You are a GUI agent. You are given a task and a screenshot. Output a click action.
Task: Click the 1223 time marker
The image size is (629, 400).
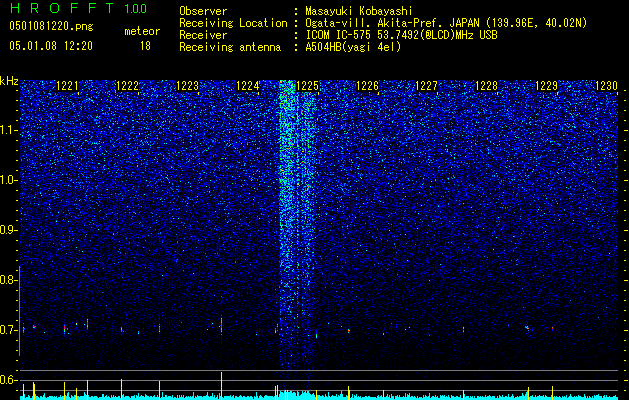point(187,86)
